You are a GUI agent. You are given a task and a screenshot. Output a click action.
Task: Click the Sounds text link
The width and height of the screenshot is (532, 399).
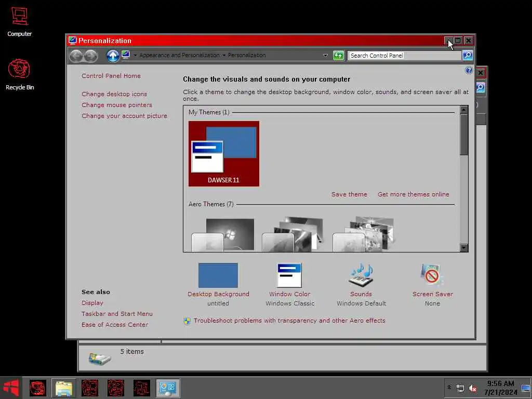[x=361, y=294]
